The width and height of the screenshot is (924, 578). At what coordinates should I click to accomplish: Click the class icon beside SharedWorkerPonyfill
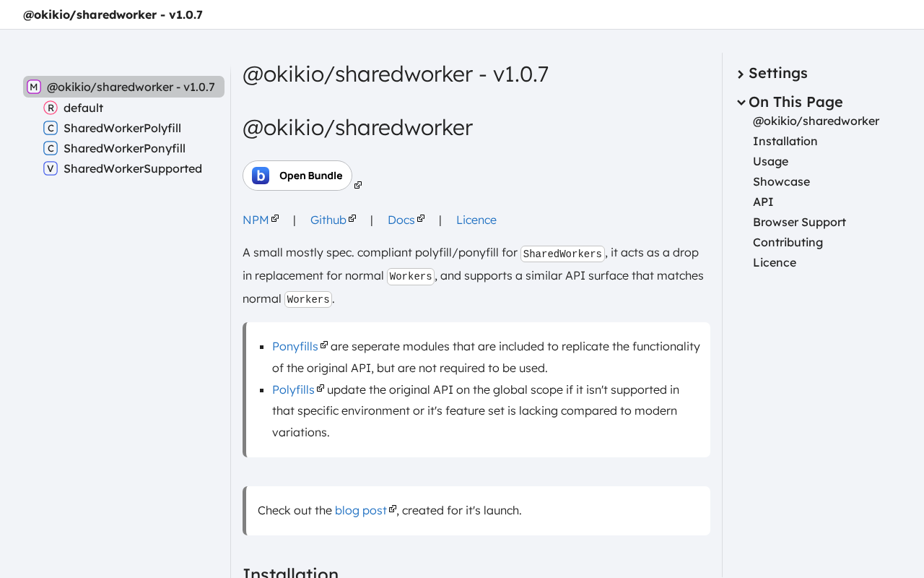(51, 148)
